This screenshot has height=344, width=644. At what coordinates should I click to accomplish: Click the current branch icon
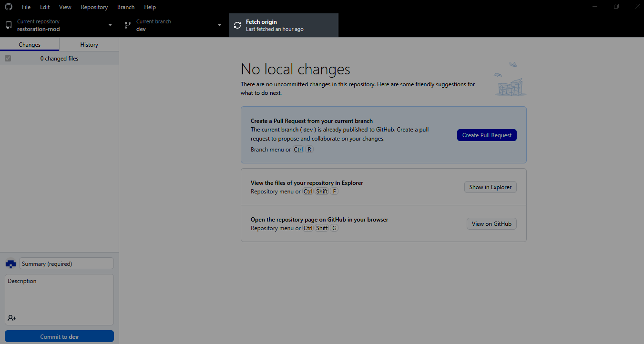point(127,25)
